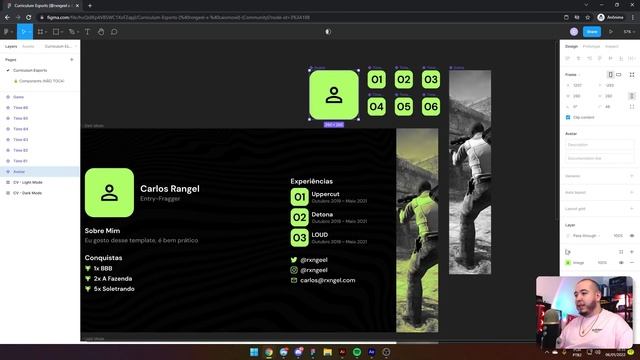Switch to the Inspect tab
Viewport: 640px width, 360px height.
click(612, 47)
